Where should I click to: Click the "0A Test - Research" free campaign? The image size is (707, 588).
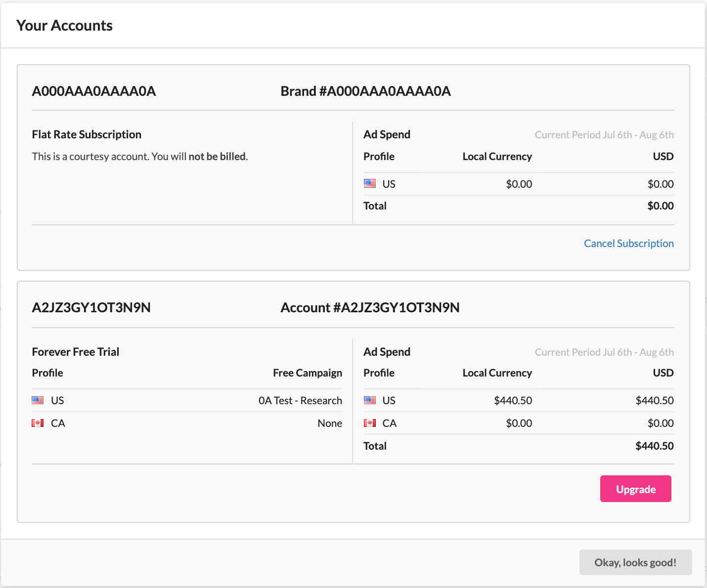click(x=300, y=400)
